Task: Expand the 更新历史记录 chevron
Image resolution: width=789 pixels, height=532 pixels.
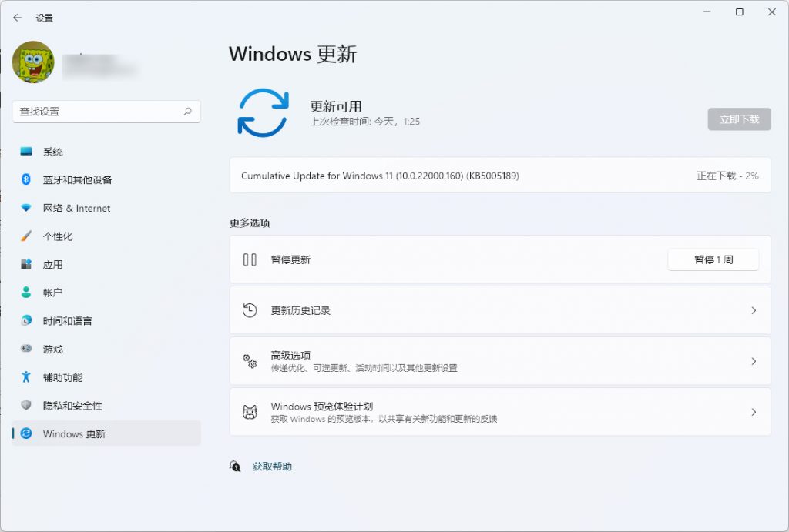Action: (754, 309)
